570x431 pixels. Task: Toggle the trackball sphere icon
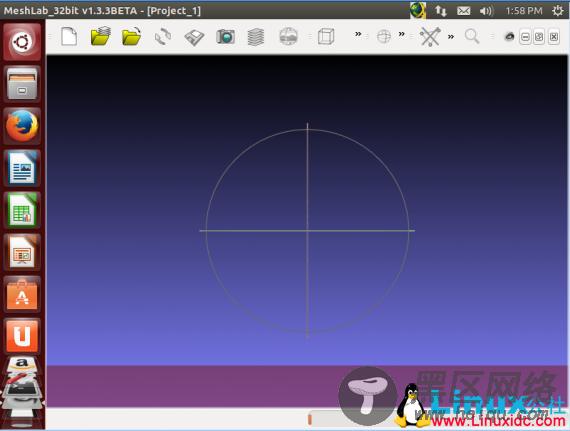384,36
